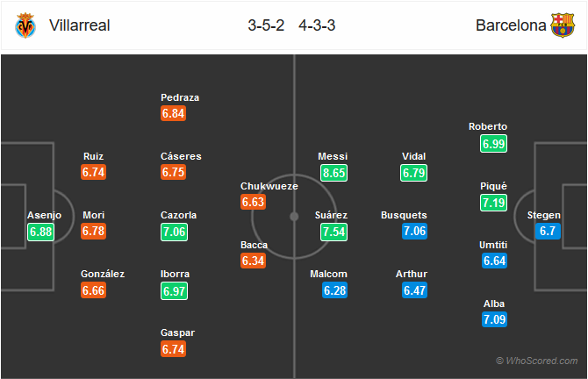The image size is (588, 379).
Task: Open the Barcelona team name link
Action: pyautogui.click(x=509, y=25)
